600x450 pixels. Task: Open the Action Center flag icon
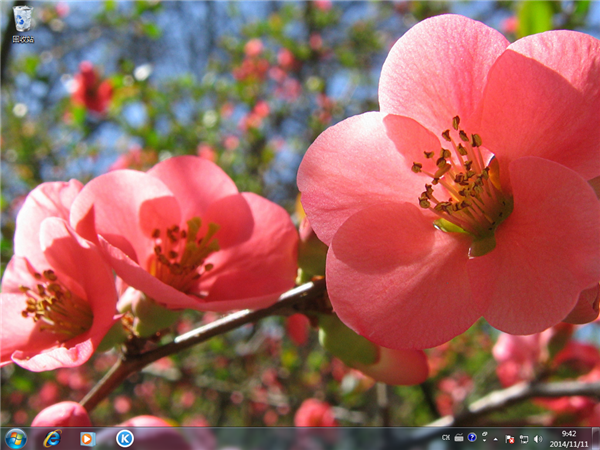tap(510, 438)
